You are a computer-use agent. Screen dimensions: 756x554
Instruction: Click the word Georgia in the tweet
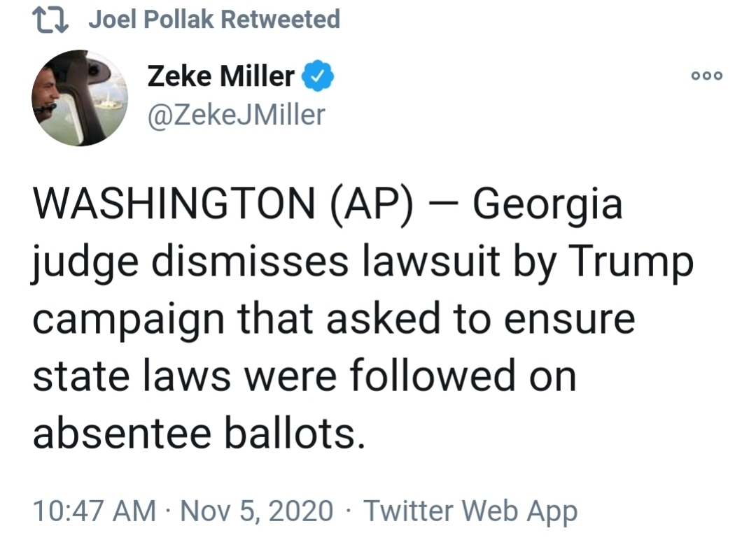point(547,205)
